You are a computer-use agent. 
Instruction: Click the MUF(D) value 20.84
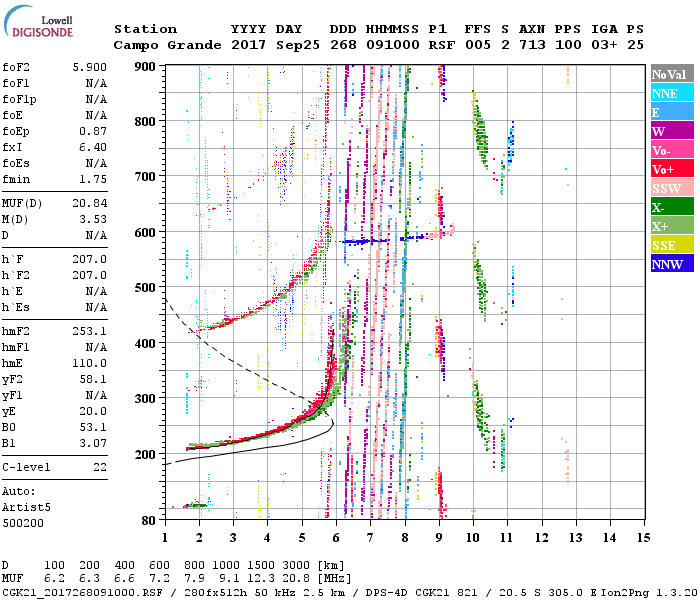(x=89, y=204)
